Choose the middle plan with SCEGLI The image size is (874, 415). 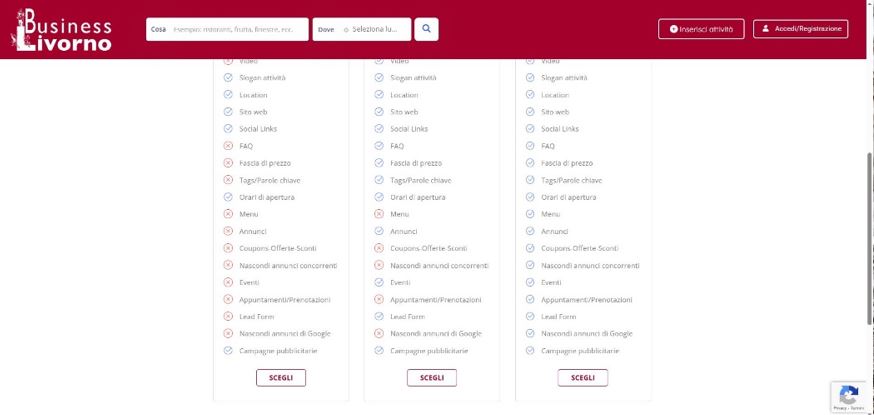pyautogui.click(x=431, y=378)
